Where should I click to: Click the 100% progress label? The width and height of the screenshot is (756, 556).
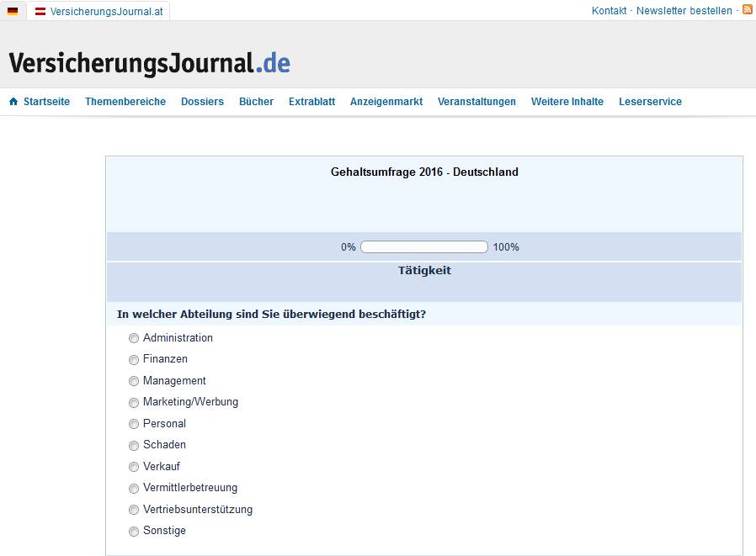[x=506, y=247]
